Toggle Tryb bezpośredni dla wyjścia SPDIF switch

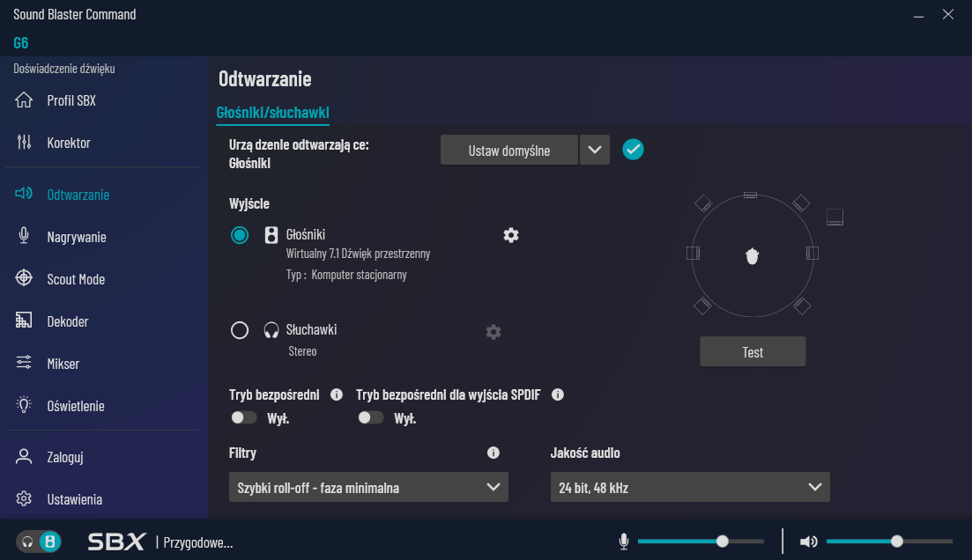tap(371, 417)
